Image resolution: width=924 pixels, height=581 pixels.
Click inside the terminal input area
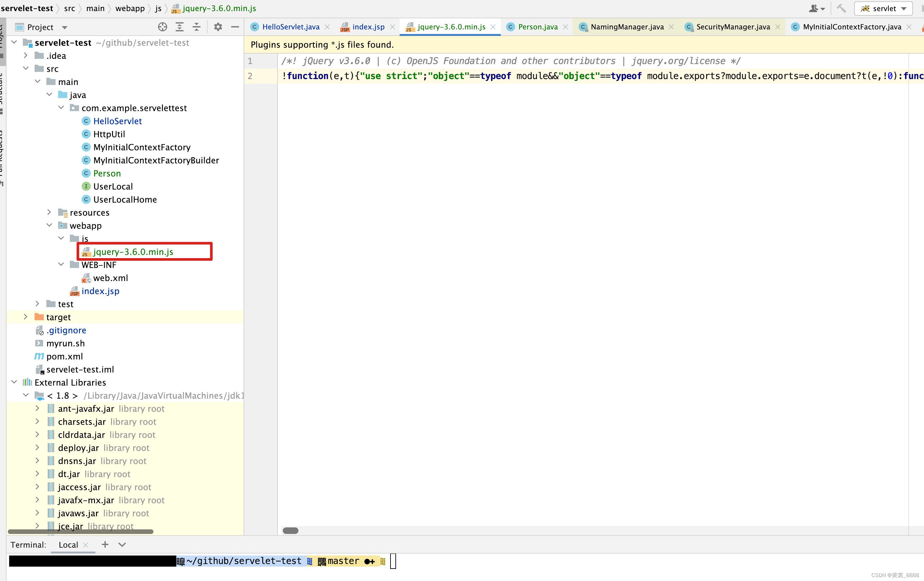point(393,561)
